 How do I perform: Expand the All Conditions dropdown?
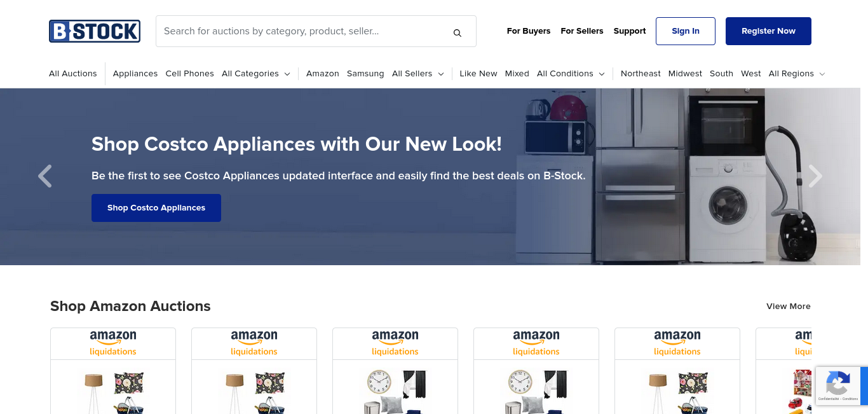[571, 74]
